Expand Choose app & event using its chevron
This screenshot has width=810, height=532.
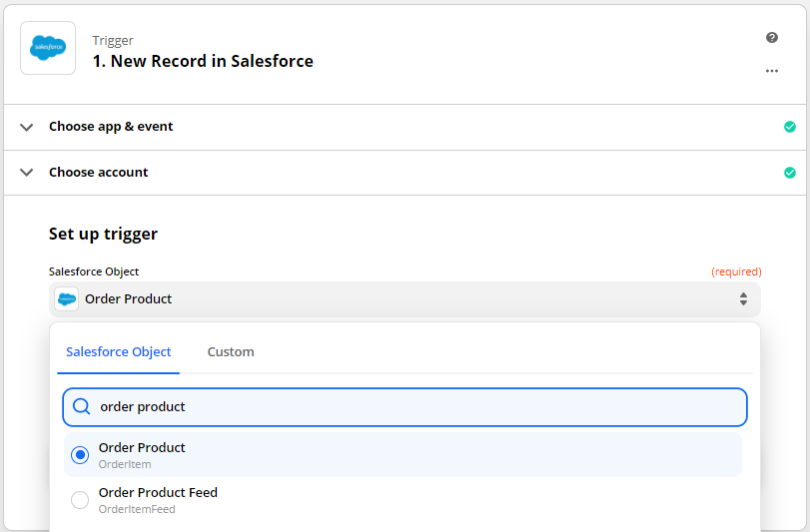coord(27,127)
